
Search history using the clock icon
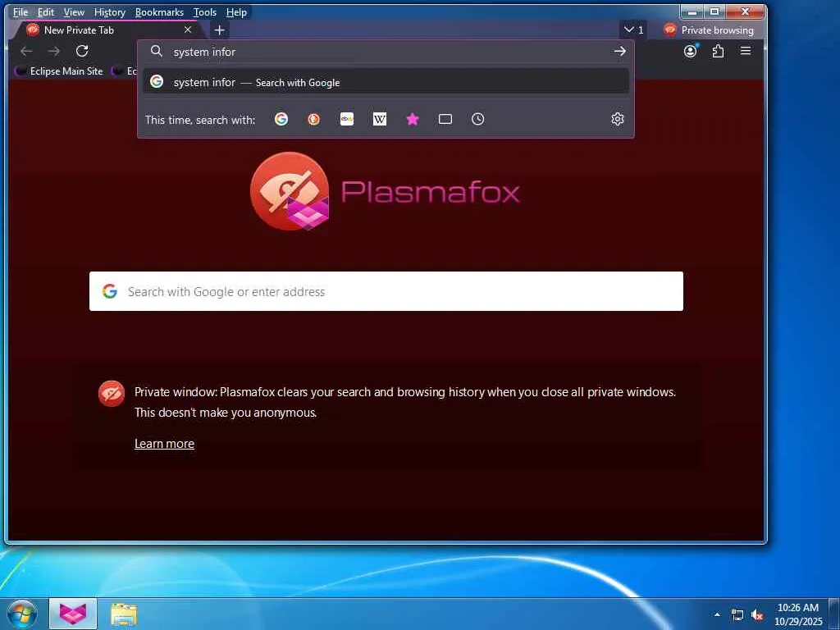(478, 119)
